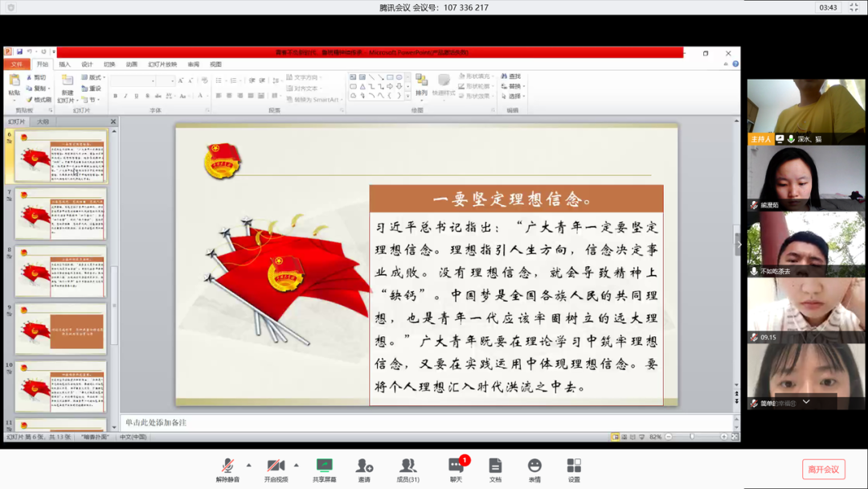Click the leave meeting (离开会议) button

coord(823,469)
